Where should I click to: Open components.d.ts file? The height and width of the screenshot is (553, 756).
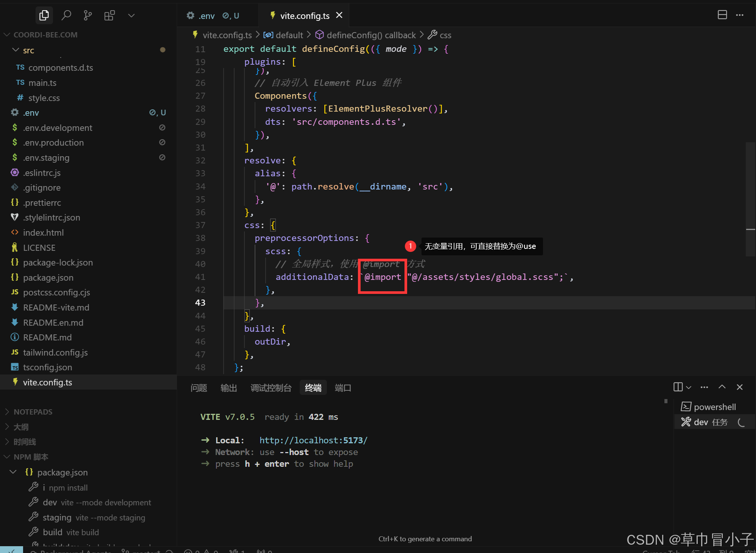click(89, 68)
